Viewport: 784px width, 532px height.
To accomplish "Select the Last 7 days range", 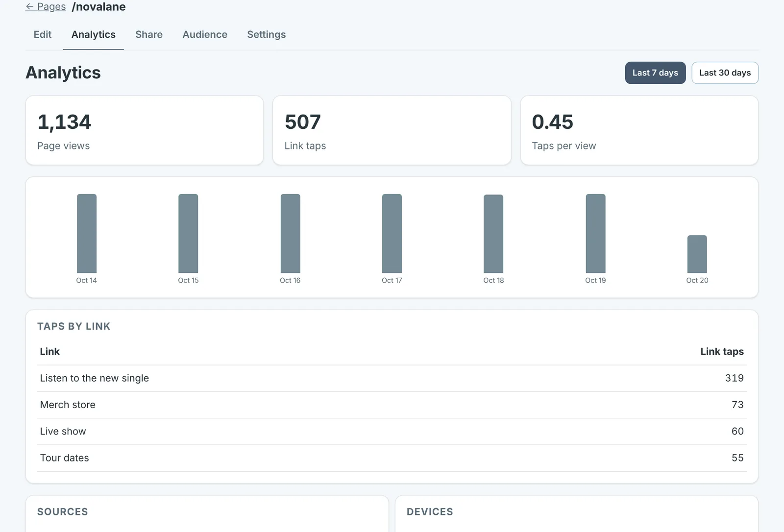I will (x=655, y=73).
